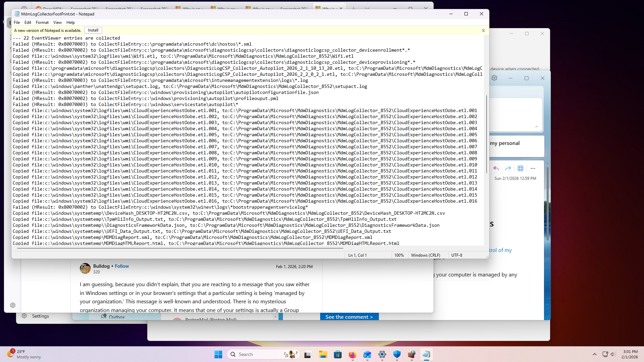
Task: Open the network icon in the system tray
Action: coord(605,354)
